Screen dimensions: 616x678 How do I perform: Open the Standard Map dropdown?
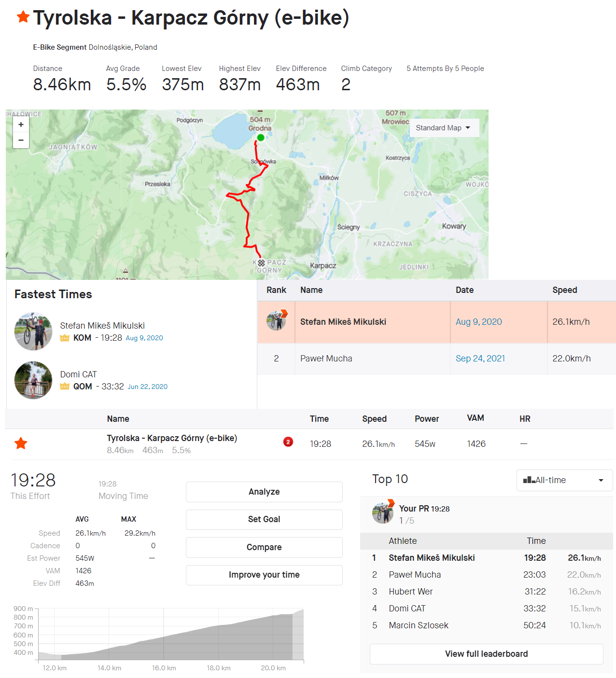click(x=444, y=128)
